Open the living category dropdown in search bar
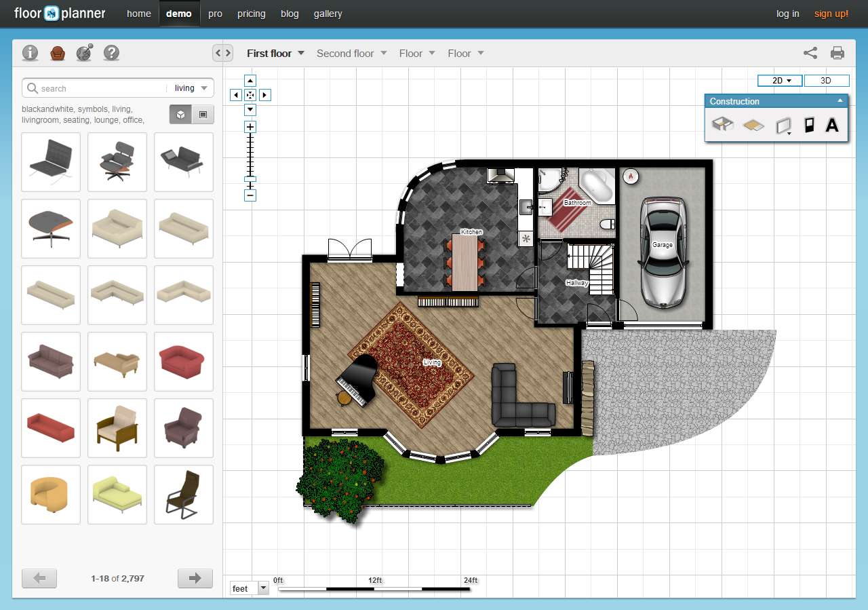868x610 pixels. tap(192, 88)
